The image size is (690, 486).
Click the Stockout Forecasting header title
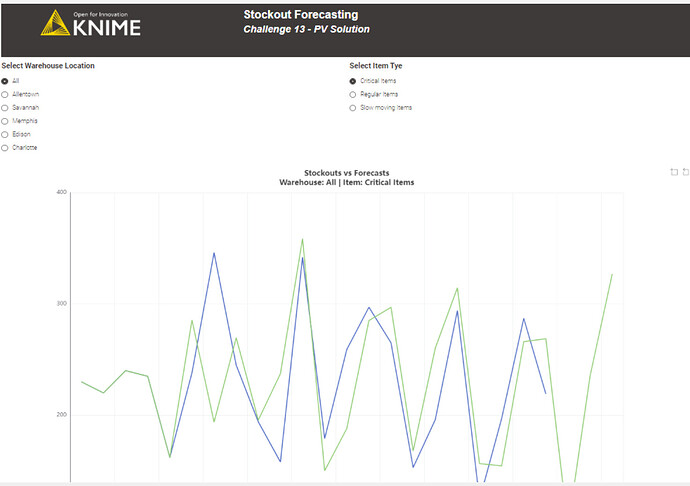pyautogui.click(x=300, y=15)
